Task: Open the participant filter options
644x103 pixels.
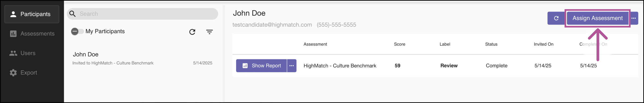Action: tap(210, 32)
